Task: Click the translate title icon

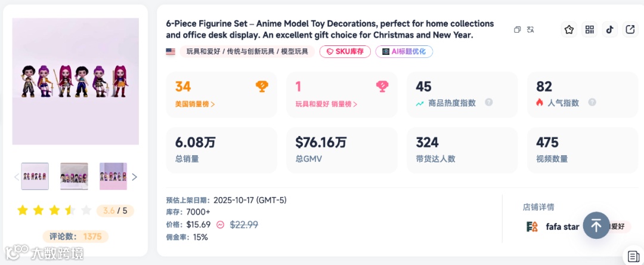Action: click(x=530, y=29)
